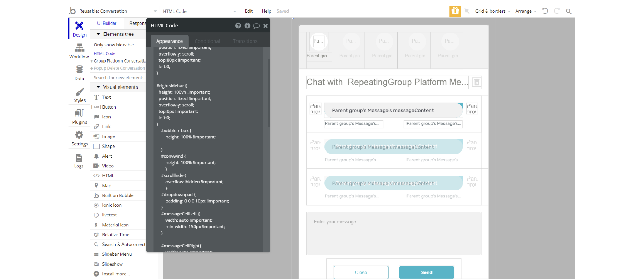Click the Send button

click(426, 272)
